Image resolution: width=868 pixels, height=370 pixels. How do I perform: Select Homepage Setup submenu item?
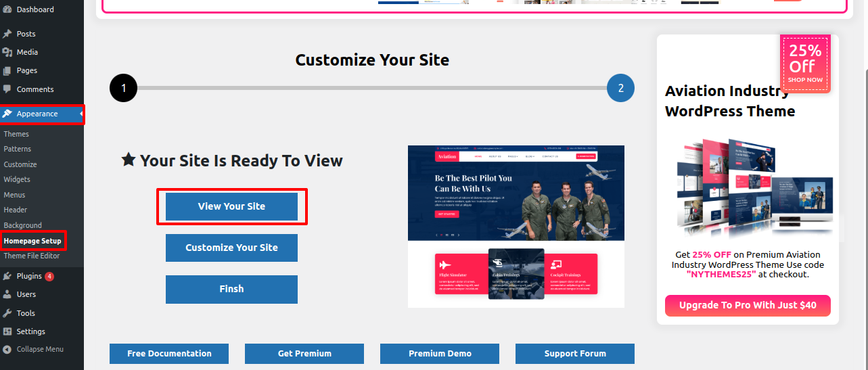pos(32,241)
